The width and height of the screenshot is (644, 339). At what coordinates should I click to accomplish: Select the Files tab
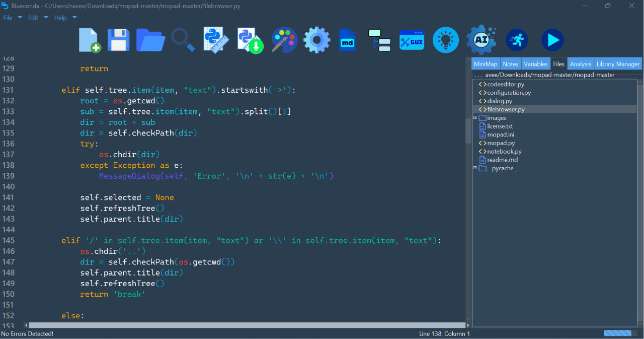(x=558, y=64)
